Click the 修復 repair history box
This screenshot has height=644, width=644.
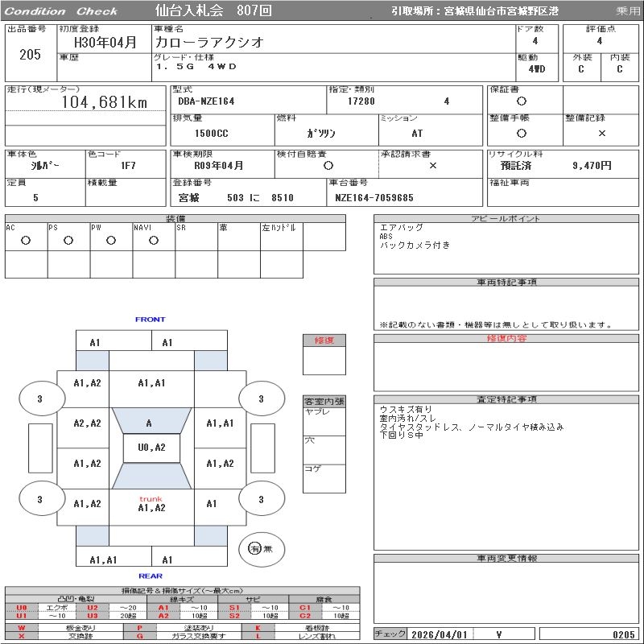pos(324,354)
